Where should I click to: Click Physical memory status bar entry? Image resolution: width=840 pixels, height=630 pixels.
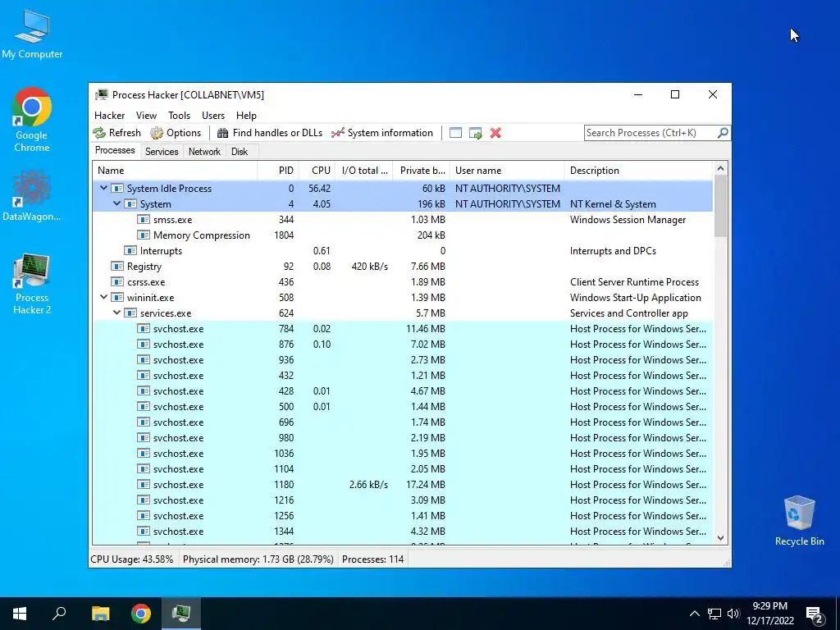pyautogui.click(x=258, y=559)
